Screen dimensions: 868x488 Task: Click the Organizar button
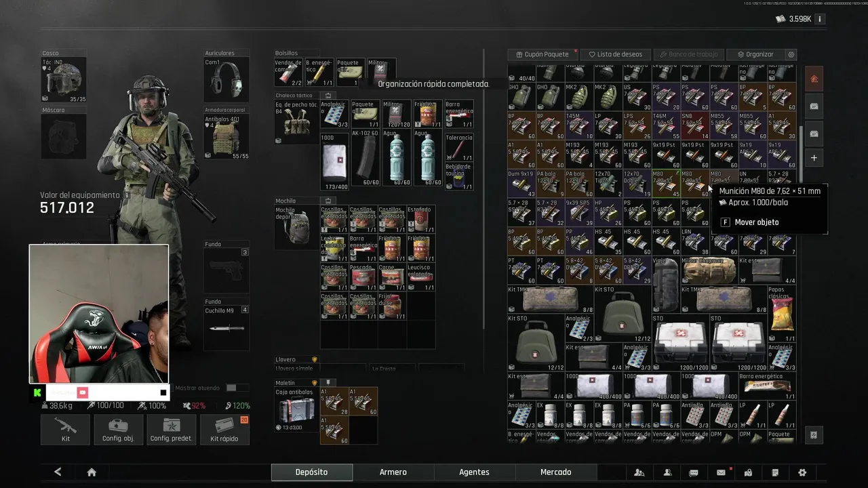tap(755, 54)
